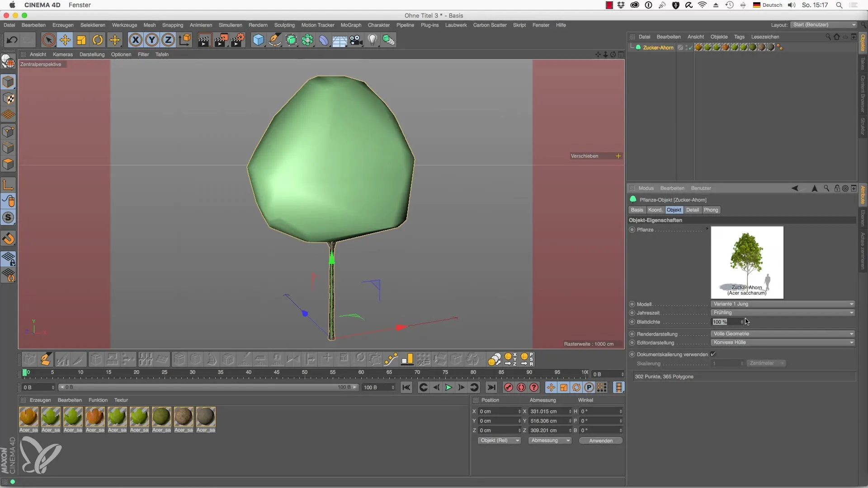The height and width of the screenshot is (488, 868).
Task: Toggle Dokumentskalierung verwenden checkbox
Action: [x=713, y=354]
